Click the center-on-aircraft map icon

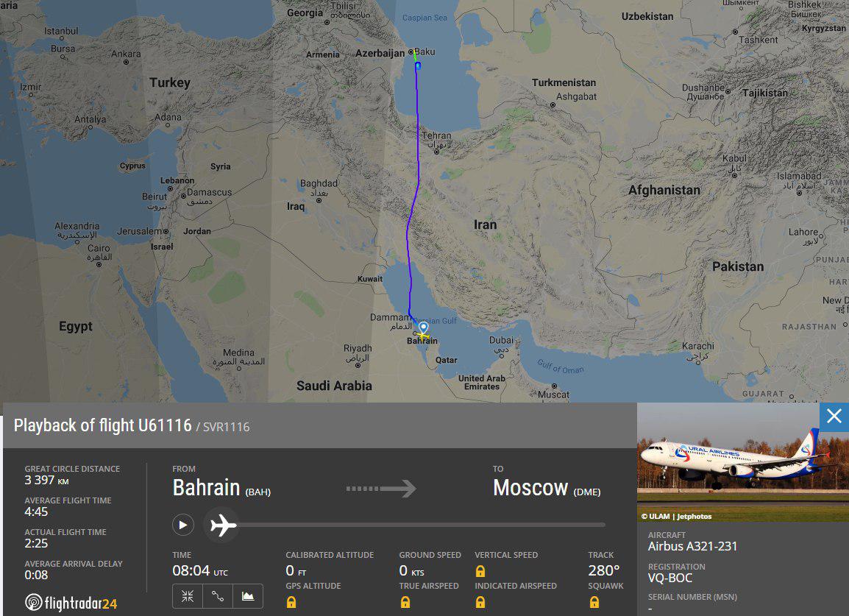coord(188,596)
